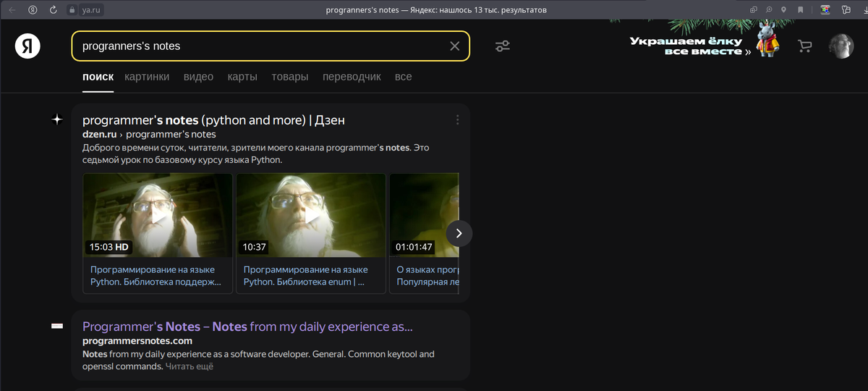Switch to the товары tab
The height and width of the screenshot is (391, 868).
coord(290,77)
